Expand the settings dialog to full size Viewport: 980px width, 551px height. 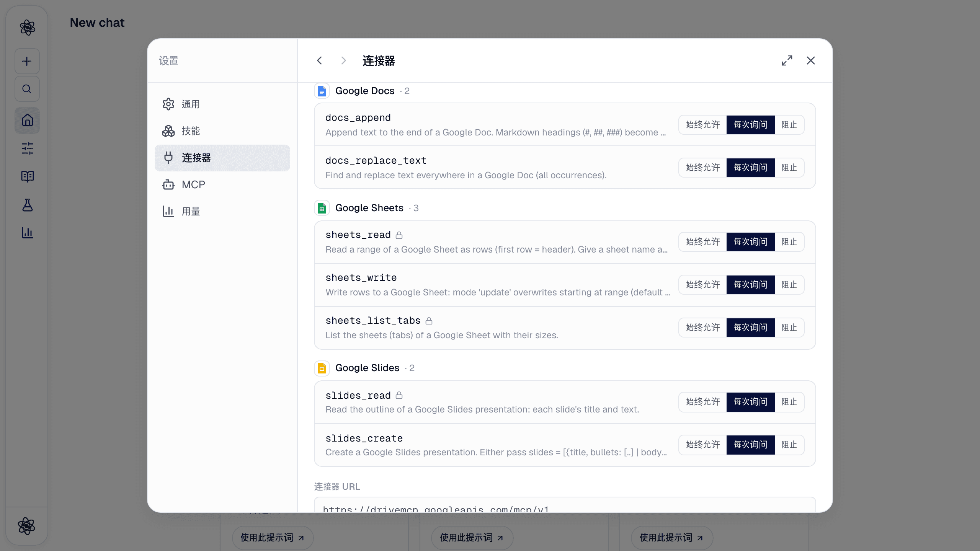pyautogui.click(x=787, y=60)
